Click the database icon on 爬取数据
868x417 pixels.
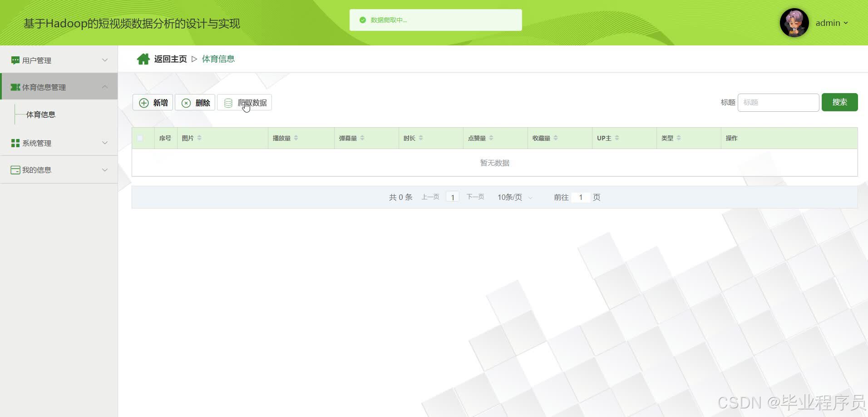pyautogui.click(x=228, y=103)
